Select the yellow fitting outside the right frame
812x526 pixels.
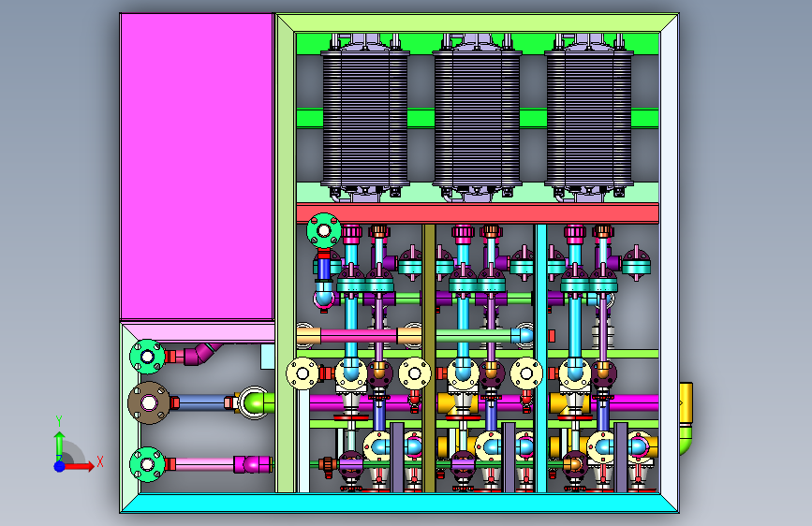(x=686, y=402)
